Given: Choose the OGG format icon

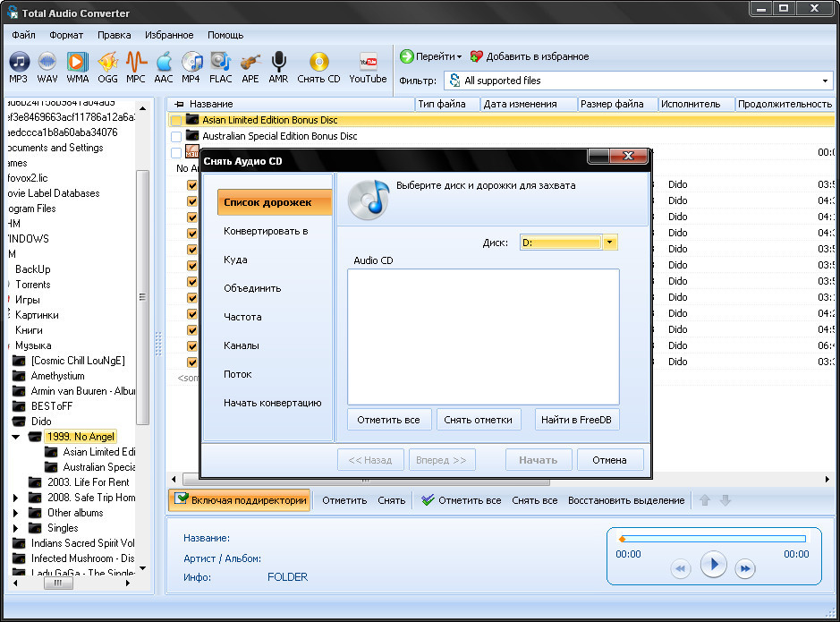Looking at the screenshot, I should click(107, 62).
